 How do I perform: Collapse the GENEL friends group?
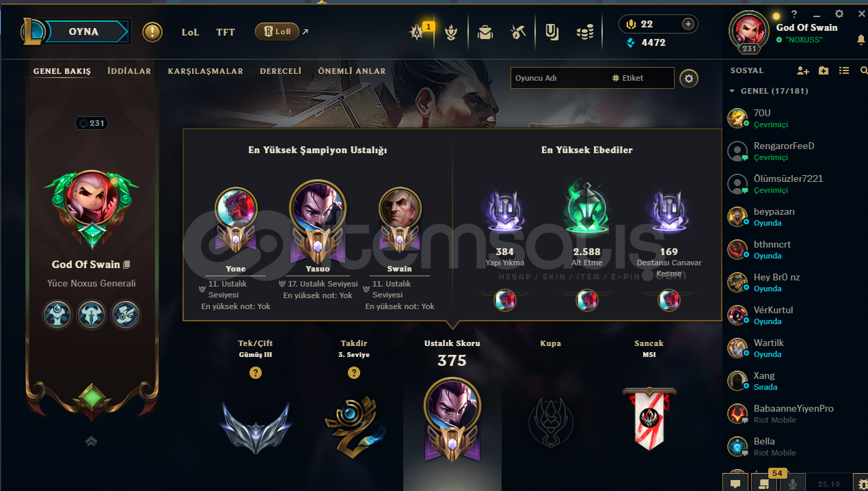click(732, 91)
